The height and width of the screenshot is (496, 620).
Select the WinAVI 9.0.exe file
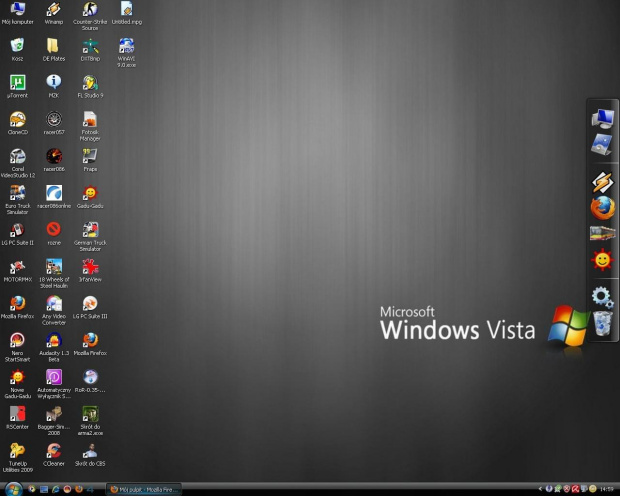127,53
